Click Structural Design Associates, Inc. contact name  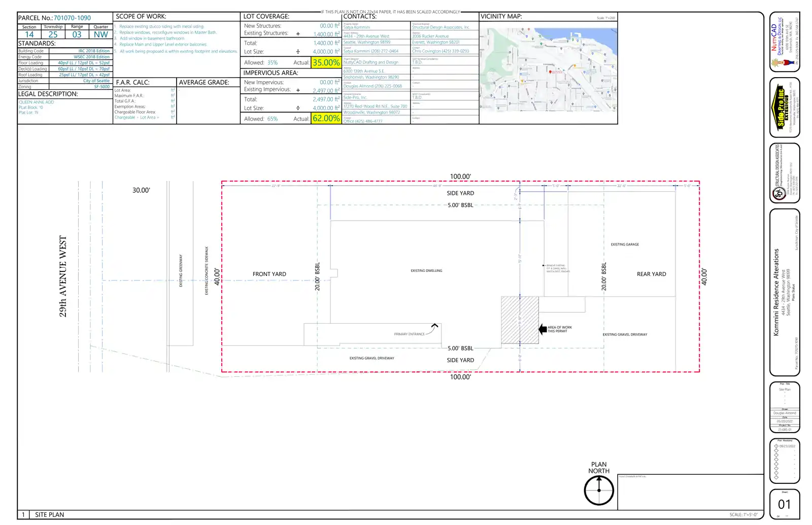point(441,27)
